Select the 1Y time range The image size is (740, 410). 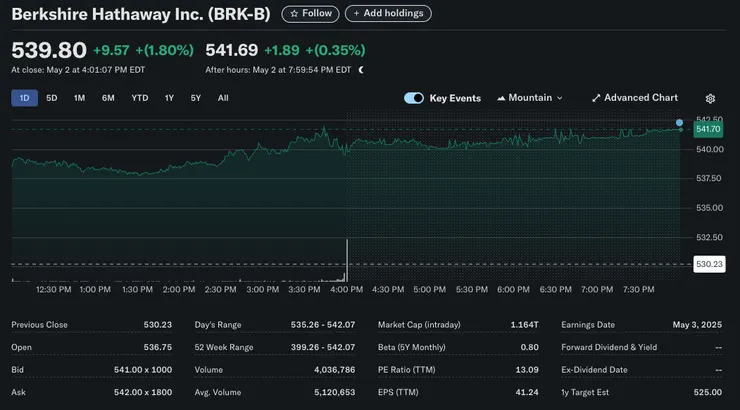(169, 98)
